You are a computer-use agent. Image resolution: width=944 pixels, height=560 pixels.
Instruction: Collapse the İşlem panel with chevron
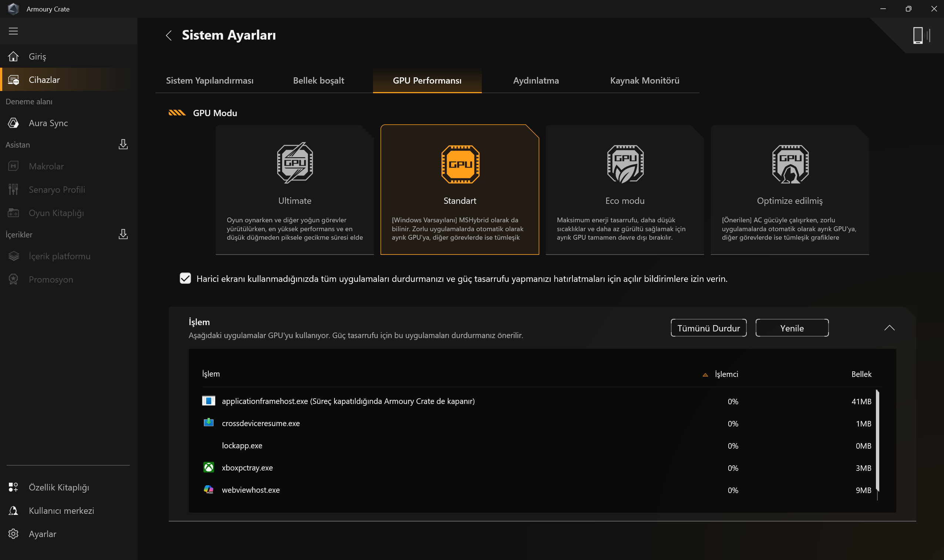click(x=889, y=328)
